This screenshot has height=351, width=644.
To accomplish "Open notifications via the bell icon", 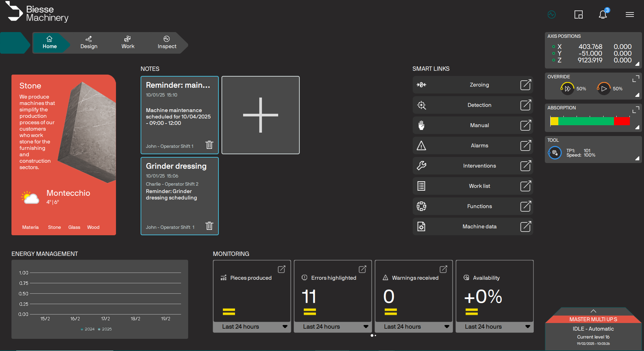I will tap(603, 15).
